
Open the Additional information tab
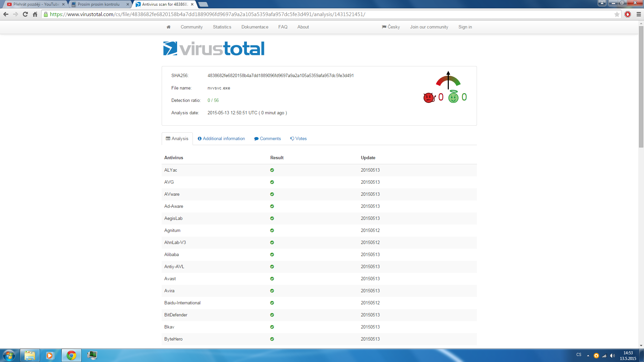coord(221,139)
